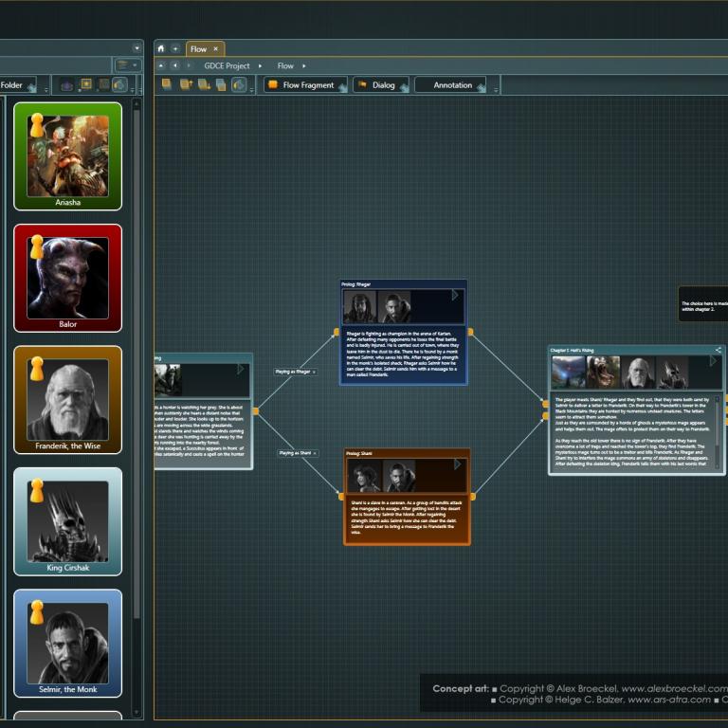
Task: Click purple entity icon in left toolbar
Action: tap(67, 85)
